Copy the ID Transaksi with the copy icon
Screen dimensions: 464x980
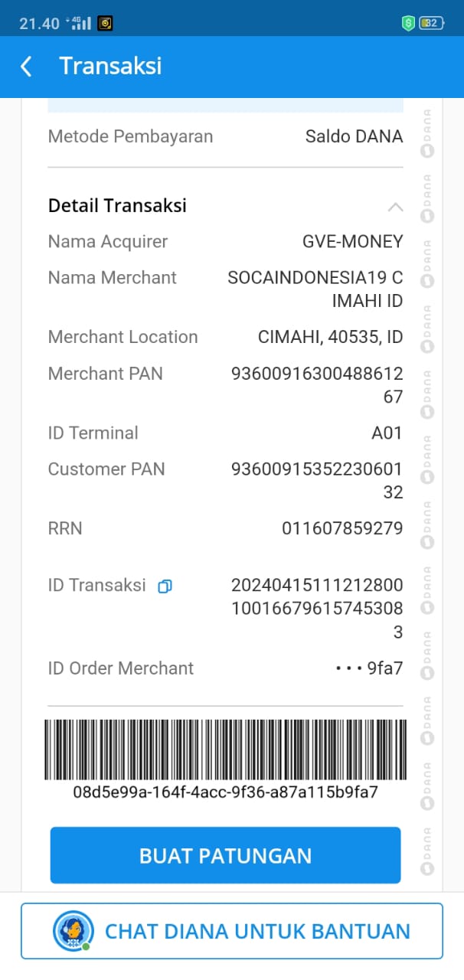click(x=165, y=586)
